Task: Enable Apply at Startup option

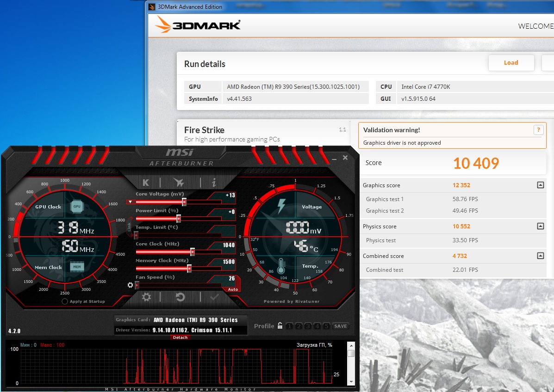Action: pyautogui.click(x=65, y=301)
